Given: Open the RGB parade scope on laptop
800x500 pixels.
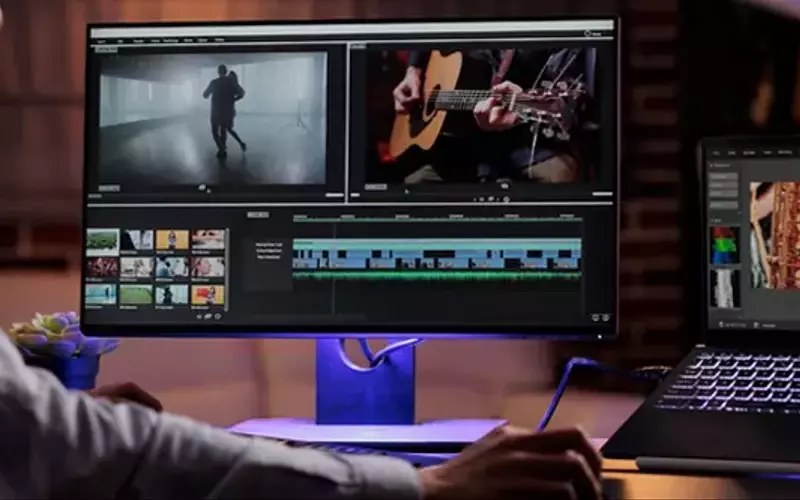Looking at the screenshot, I should (725, 246).
